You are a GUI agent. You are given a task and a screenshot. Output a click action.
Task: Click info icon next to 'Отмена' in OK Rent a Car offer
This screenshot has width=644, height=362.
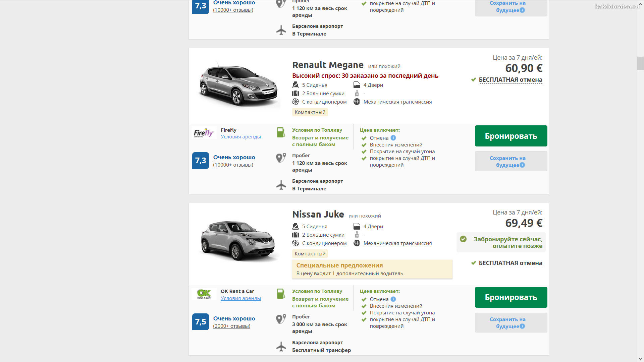(x=393, y=299)
